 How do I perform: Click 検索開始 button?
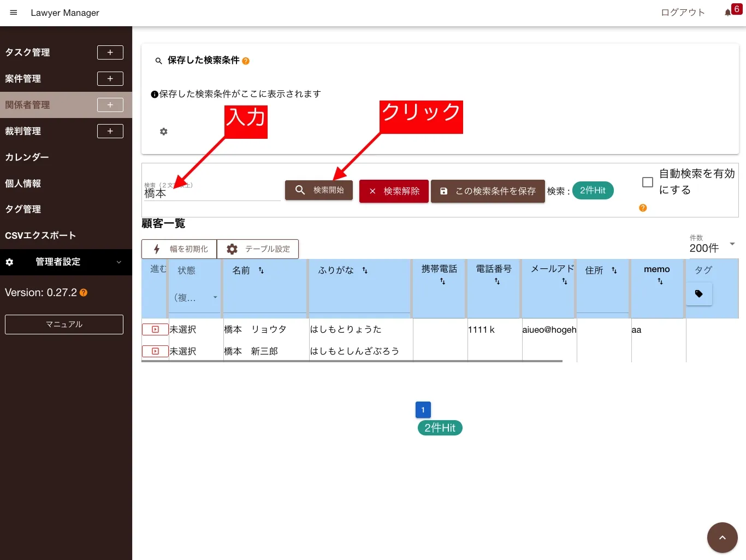319,190
